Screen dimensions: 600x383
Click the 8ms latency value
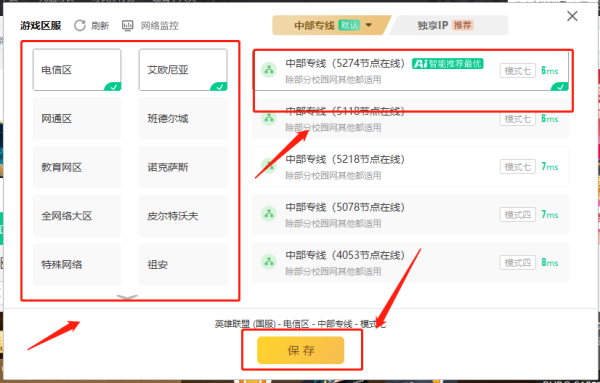coord(549,262)
